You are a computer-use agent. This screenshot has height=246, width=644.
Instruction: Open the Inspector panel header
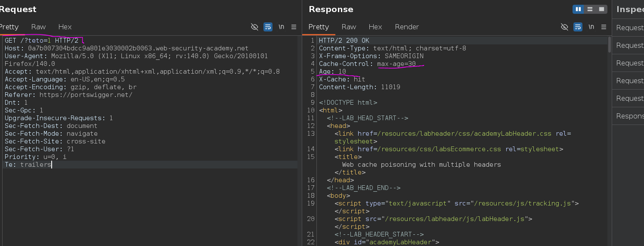point(630,9)
